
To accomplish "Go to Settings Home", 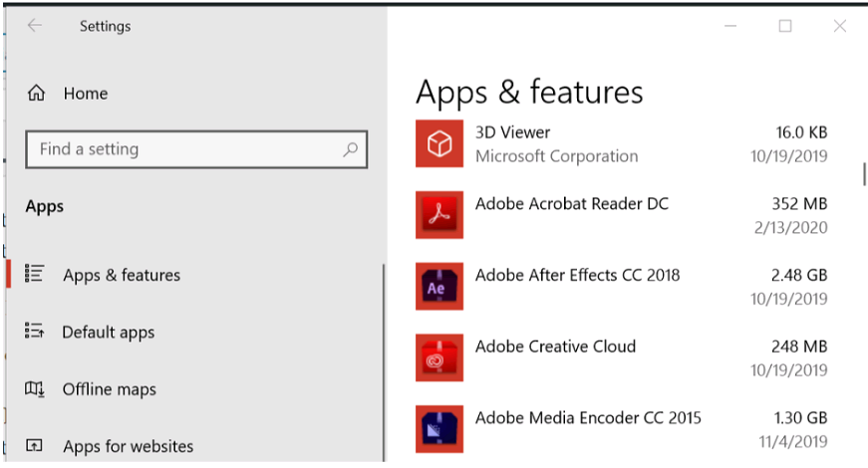I will [x=85, y=94].
